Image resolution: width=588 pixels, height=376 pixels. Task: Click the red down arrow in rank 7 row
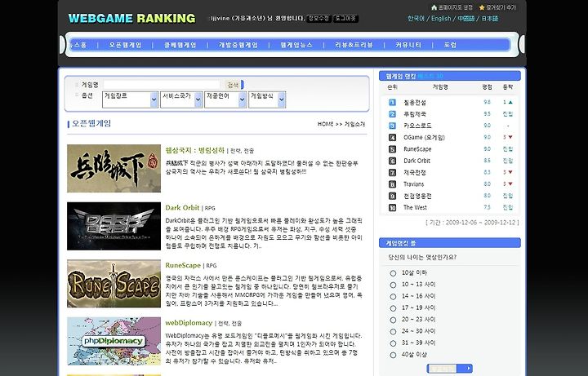pos(510,172)
